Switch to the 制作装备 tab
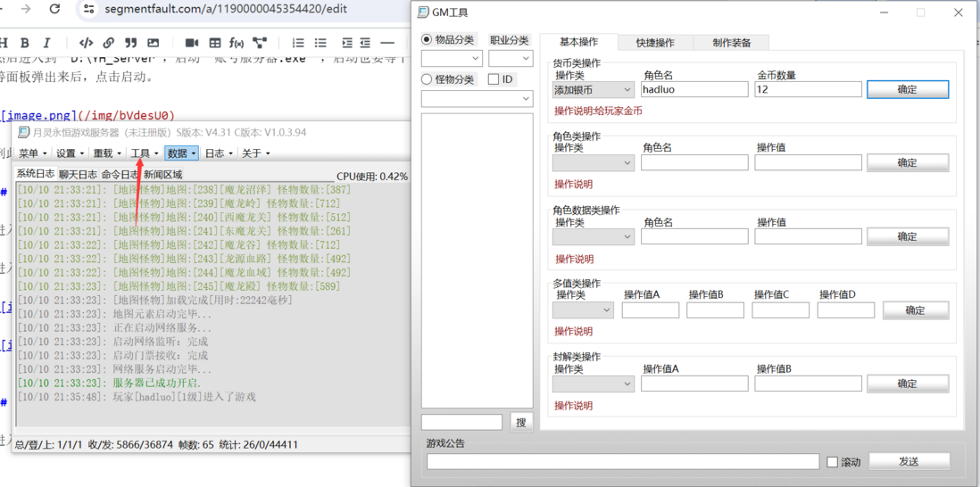Screen dimensions: 980x487 pyautogui.click(x=731, y=43)
